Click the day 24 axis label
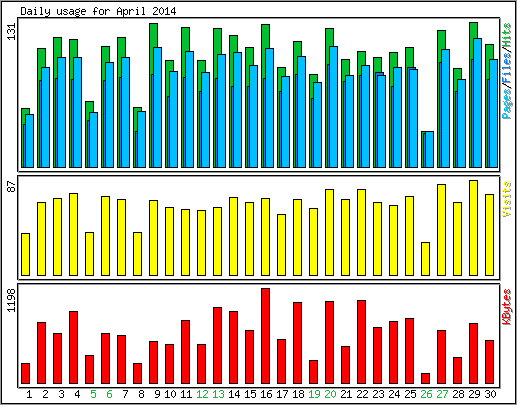 coord(394,394)
